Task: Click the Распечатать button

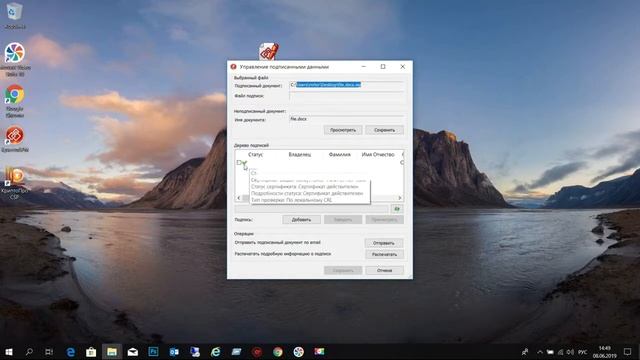Action: tap(384, 254)
